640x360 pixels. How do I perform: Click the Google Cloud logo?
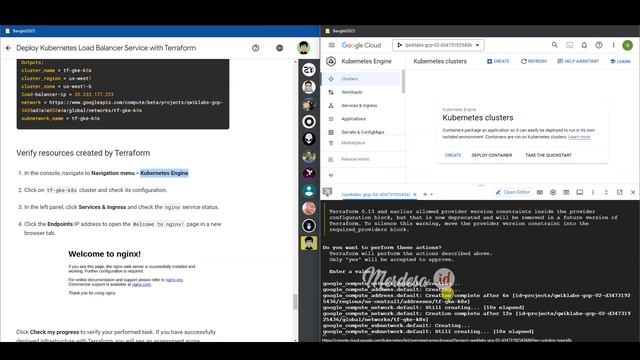coord(361,45)
